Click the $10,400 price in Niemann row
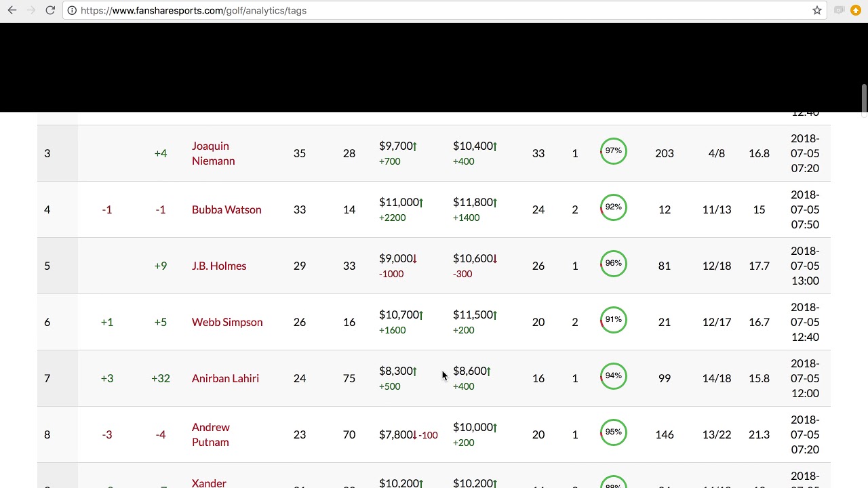This screenshot has width=868, height=488. click(x=473, y=146)
